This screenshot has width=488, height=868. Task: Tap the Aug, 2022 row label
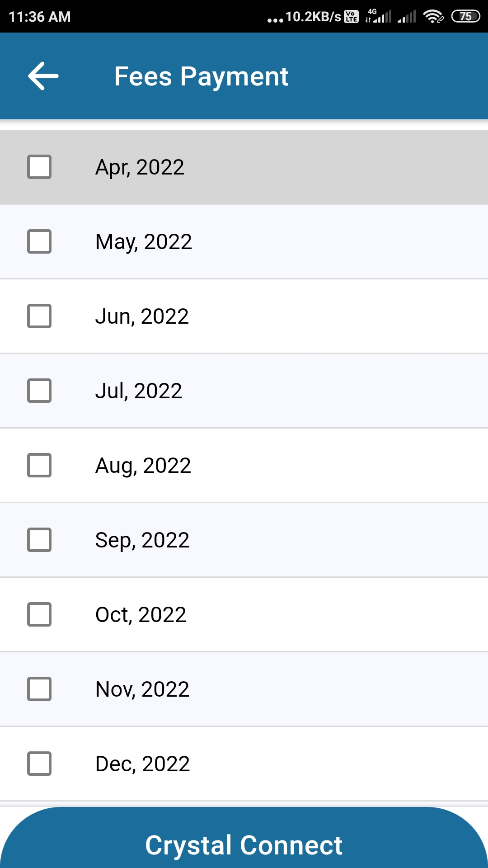click(x=143, y=466)
